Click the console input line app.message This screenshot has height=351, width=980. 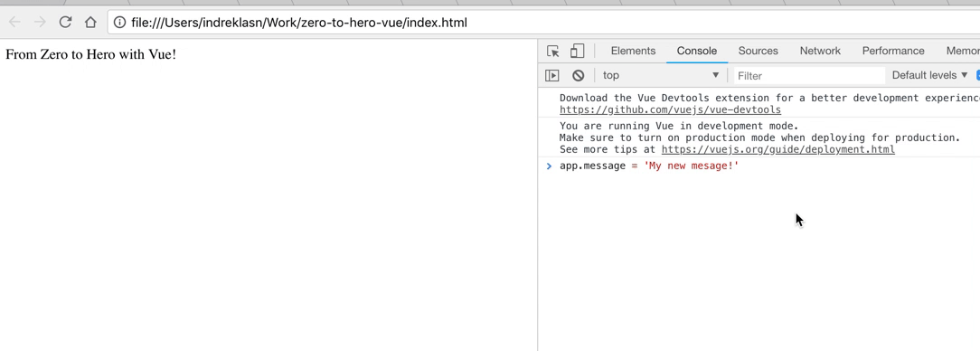tap(649, 166)
